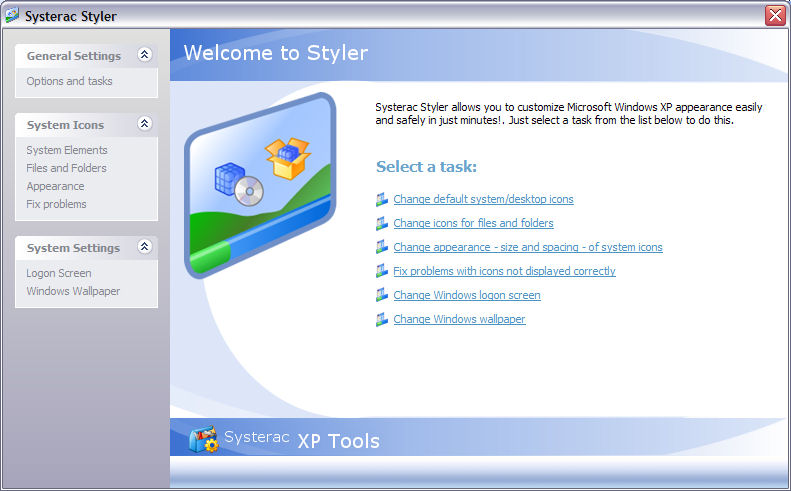This screenshot has width=791, height=491.
Task: Click the System Settings panel header
Action: point(86,248)
